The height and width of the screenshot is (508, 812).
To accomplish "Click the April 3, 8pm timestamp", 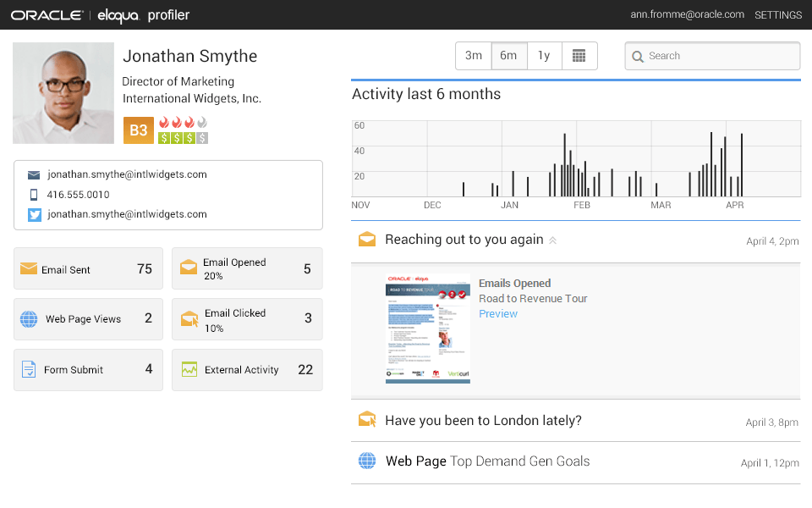I will 771,422.
